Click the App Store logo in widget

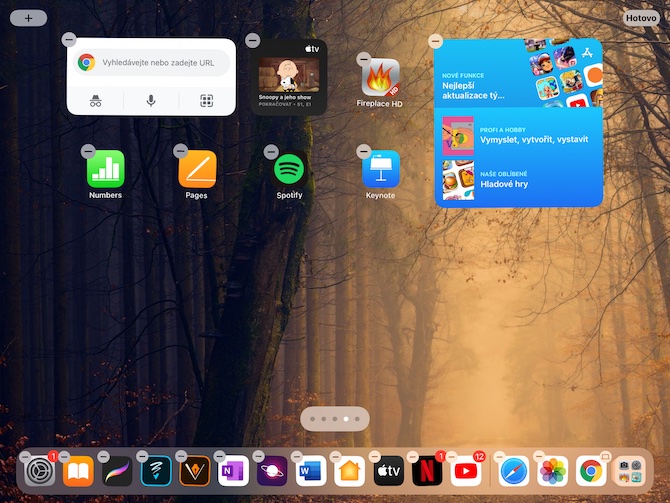(587, 53)
